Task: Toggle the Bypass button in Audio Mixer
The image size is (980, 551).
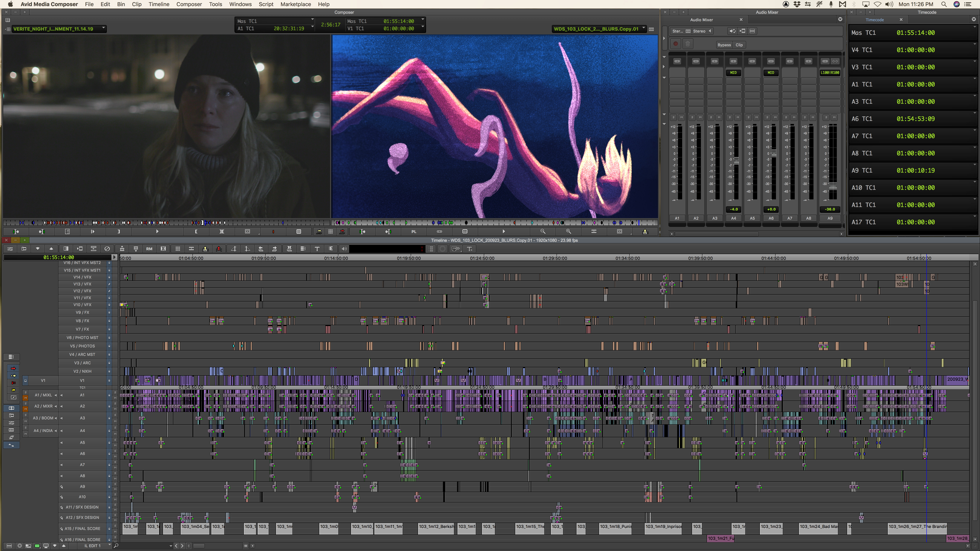Action: pos(724,45)
